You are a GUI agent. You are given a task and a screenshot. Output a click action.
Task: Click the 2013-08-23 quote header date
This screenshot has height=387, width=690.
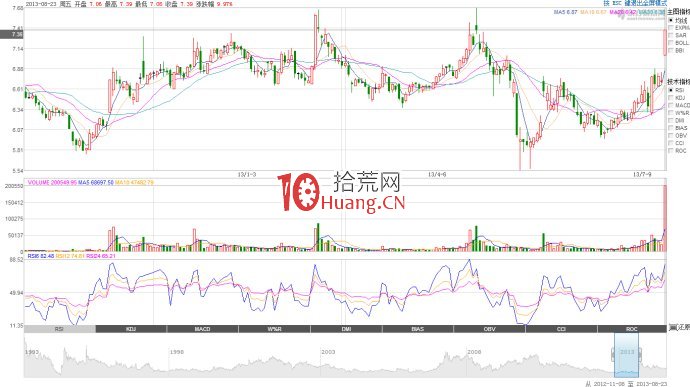(x=41, y=4)
